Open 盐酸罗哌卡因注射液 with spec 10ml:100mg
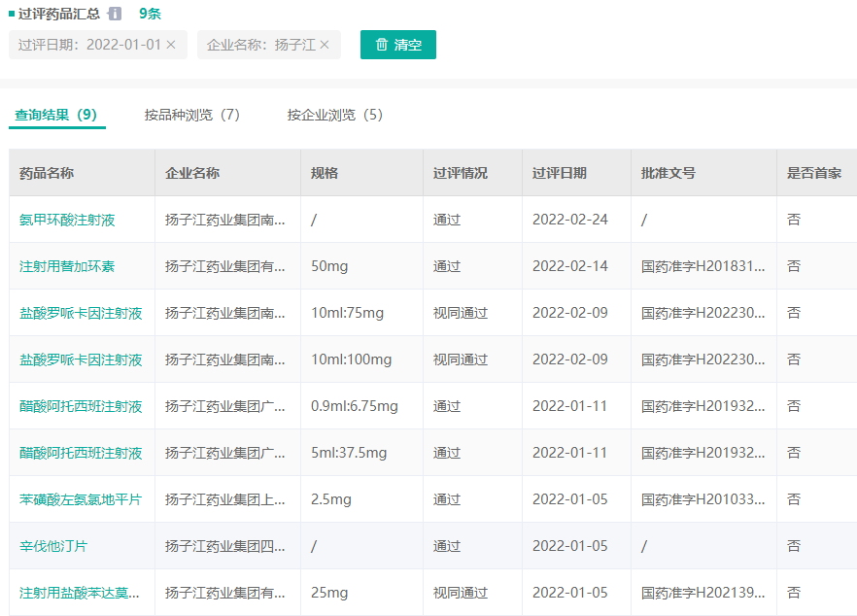Screen dimensions: 857x616 (x=81, y=359)
